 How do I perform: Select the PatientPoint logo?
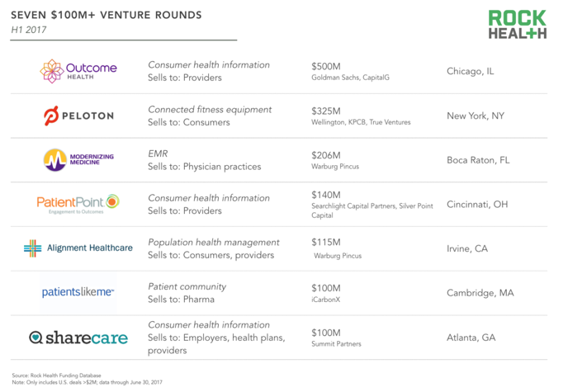pyautogui.click(x=78, y=204)
